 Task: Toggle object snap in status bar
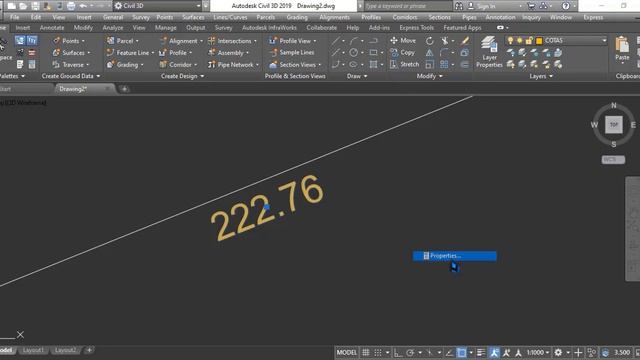click(x=462, y=352)
